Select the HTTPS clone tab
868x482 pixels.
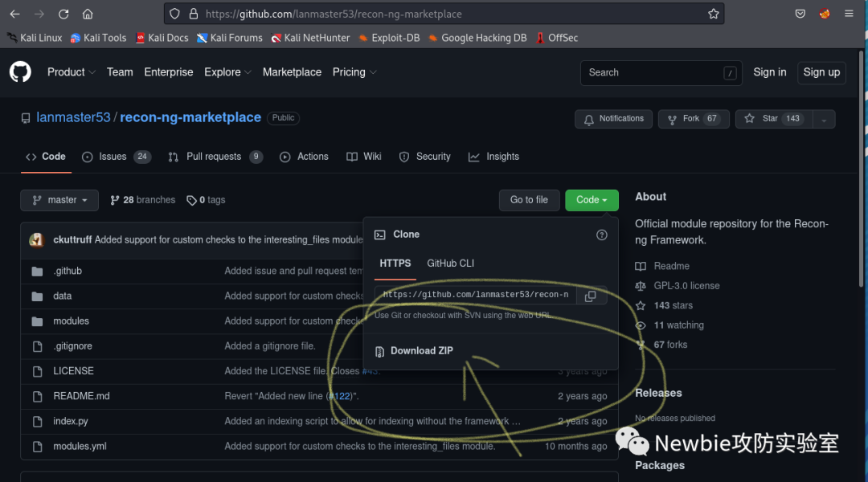click(x=395, y=263)
